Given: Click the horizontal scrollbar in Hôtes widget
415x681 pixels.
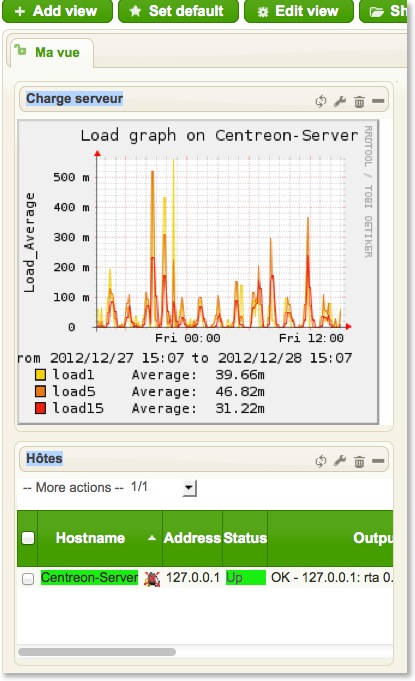Looking at the screenshot, I should (x=97, y=652).
